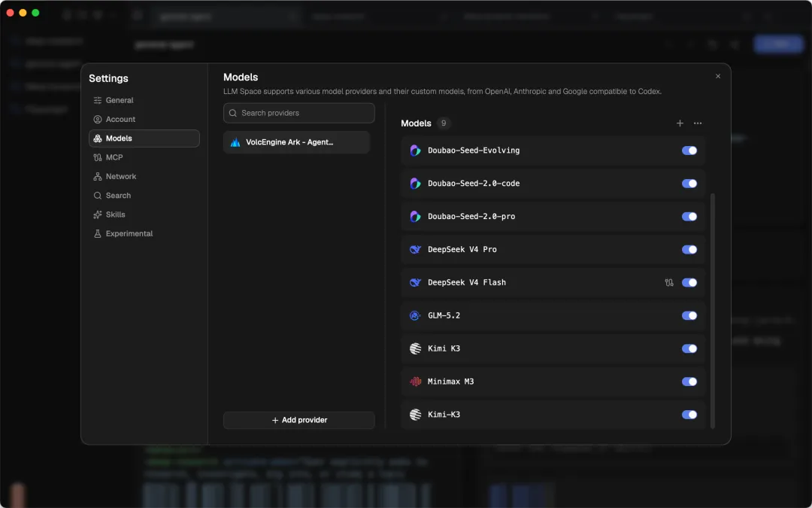Click Doubao-Seed-Evolving model icon
Image resolution: width=812 pixels, height=508 pixels.
[415, 151]
